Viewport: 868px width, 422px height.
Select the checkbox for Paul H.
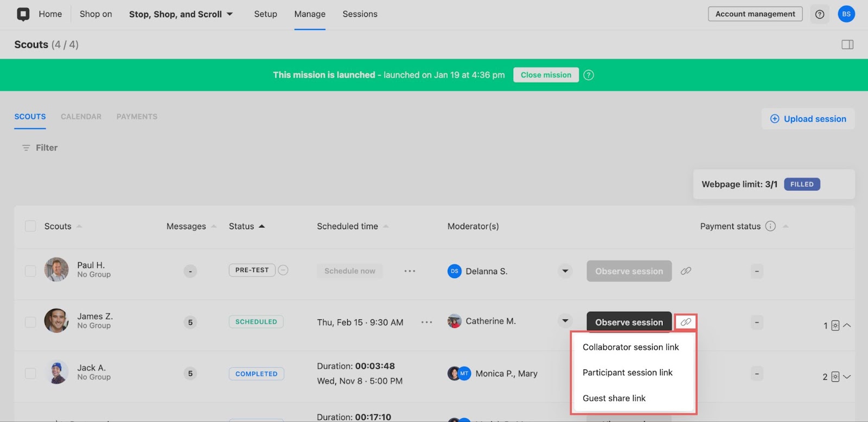pos(30,271)
